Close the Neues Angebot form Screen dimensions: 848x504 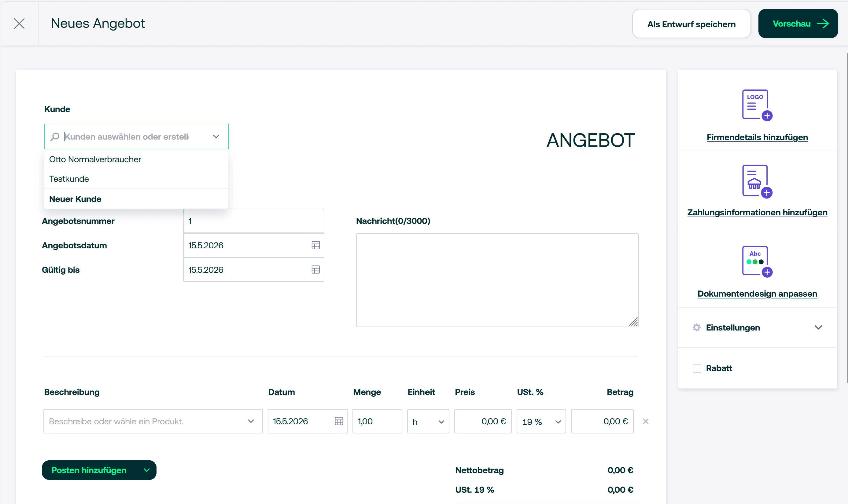coord(19,24)
